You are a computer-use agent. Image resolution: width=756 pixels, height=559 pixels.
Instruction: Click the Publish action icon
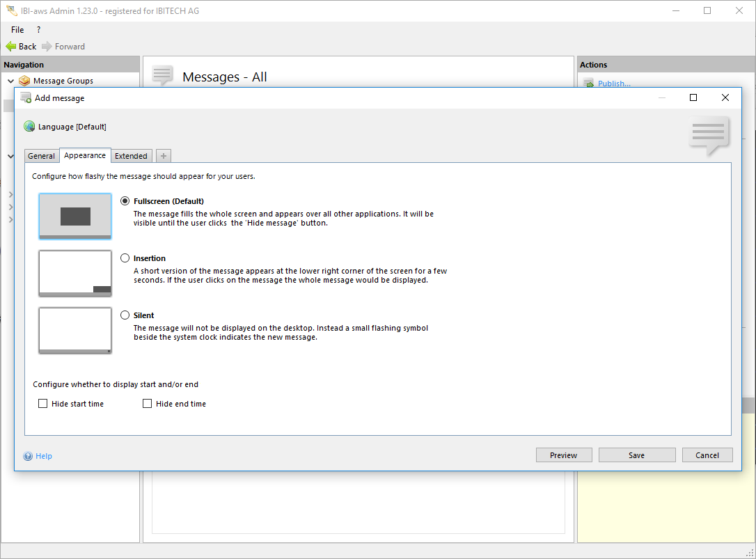[589, 84]
